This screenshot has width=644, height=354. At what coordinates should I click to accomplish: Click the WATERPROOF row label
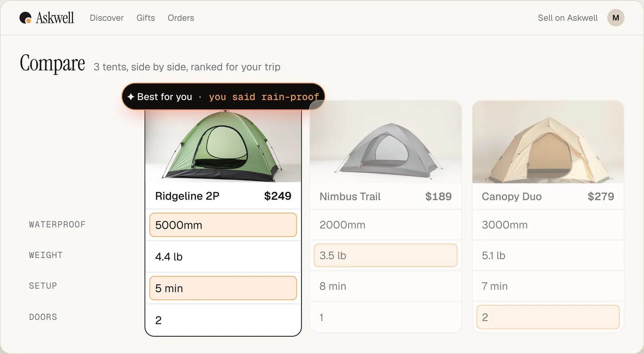(x=57, y=224)
